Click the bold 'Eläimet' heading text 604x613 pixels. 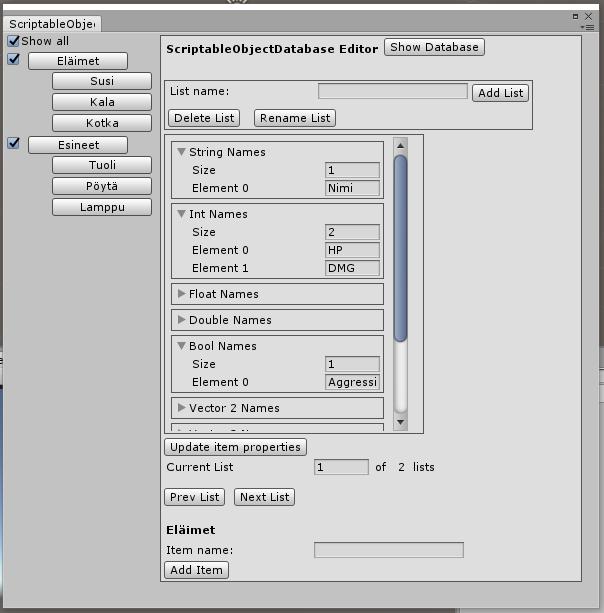(x=190, y=530)
